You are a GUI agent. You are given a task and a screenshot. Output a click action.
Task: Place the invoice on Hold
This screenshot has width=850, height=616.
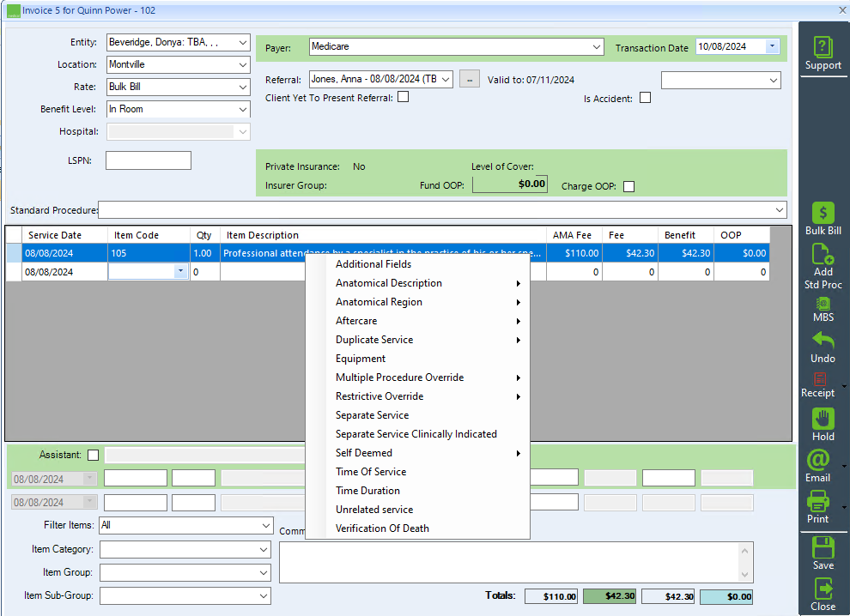tap(822, 423)
